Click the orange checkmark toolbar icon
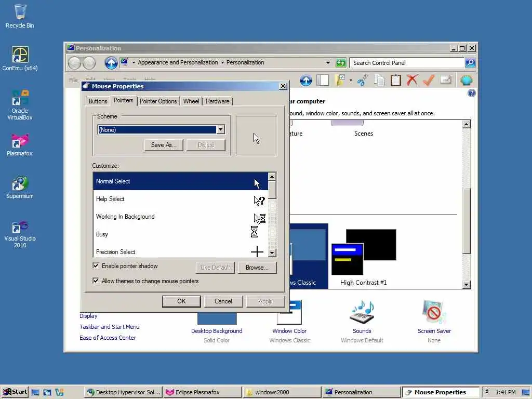The height and width of the screenshot is (399, 532). [429, 81]
